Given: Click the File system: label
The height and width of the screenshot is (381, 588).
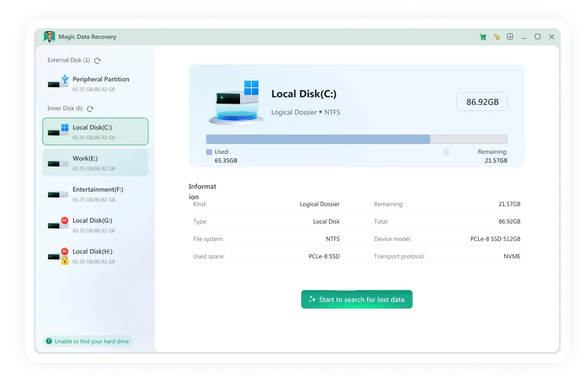Looking at the screenshot, I should point(208,239).
